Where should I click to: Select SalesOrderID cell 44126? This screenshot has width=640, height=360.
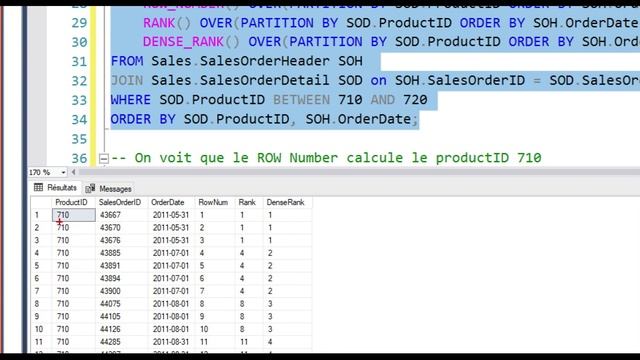tap(122, 329)
